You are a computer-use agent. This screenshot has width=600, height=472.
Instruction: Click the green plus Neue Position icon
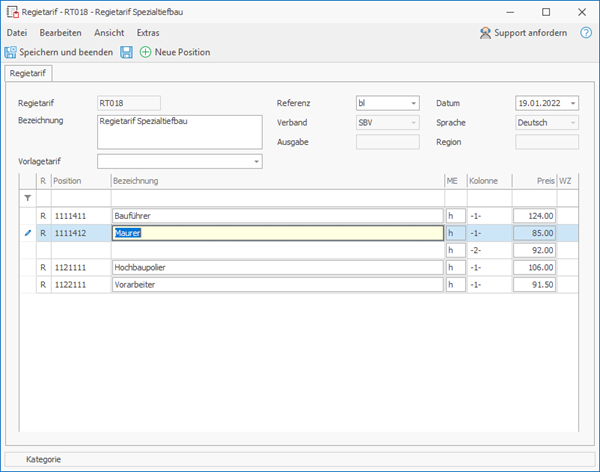point(145,52)
